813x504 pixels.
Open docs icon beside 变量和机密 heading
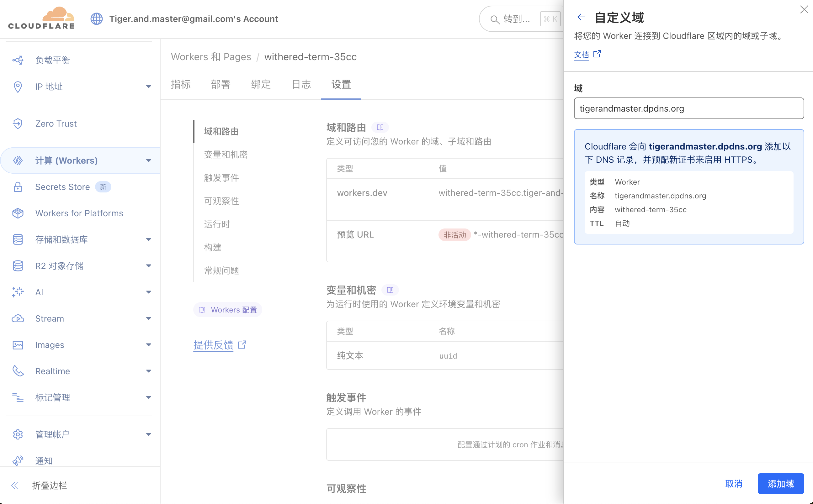390,290
